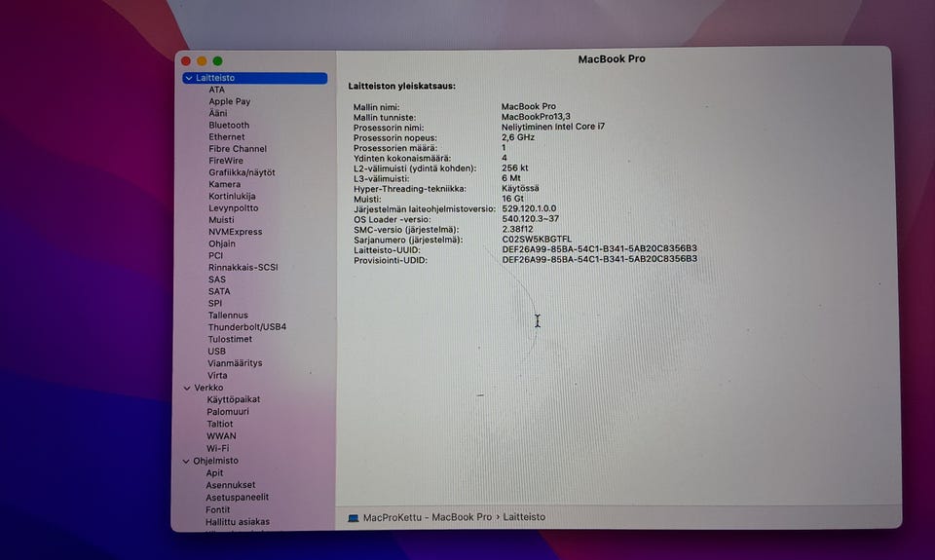
Task: Collapse the Verkko section chevron
Action: [187, 389]
